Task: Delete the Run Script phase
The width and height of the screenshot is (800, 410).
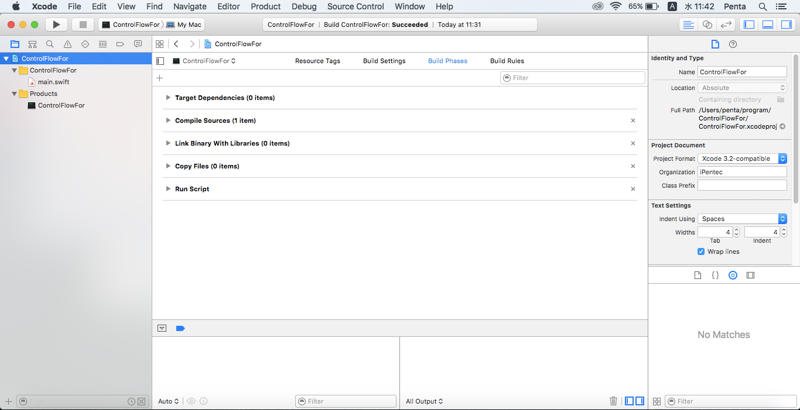Action: tap(633, 189)
